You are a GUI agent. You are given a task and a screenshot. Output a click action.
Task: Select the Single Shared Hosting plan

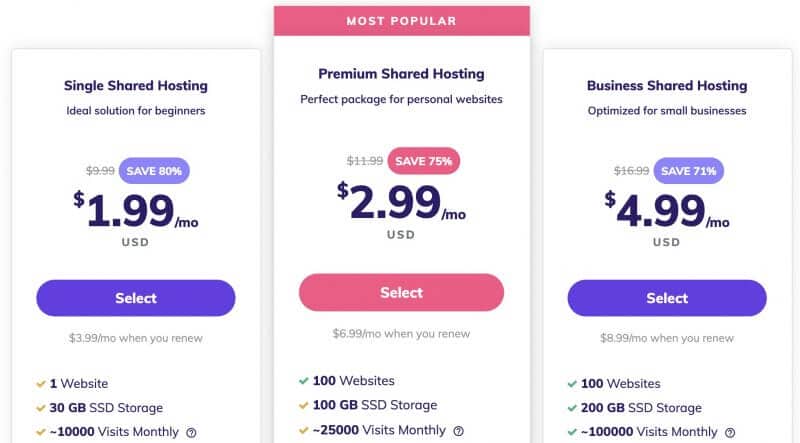pos(136,298)
